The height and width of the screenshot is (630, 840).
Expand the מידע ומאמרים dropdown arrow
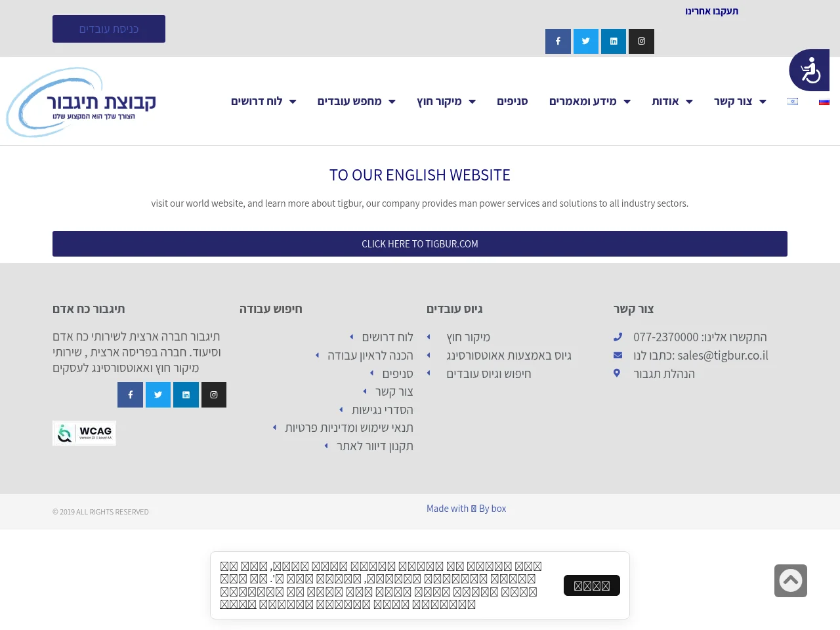tap(627, 102)
